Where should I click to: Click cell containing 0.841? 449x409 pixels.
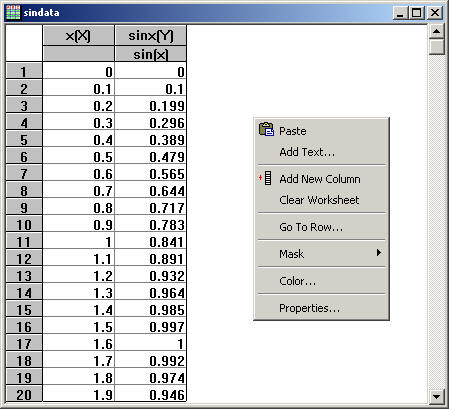coord(151,241)
